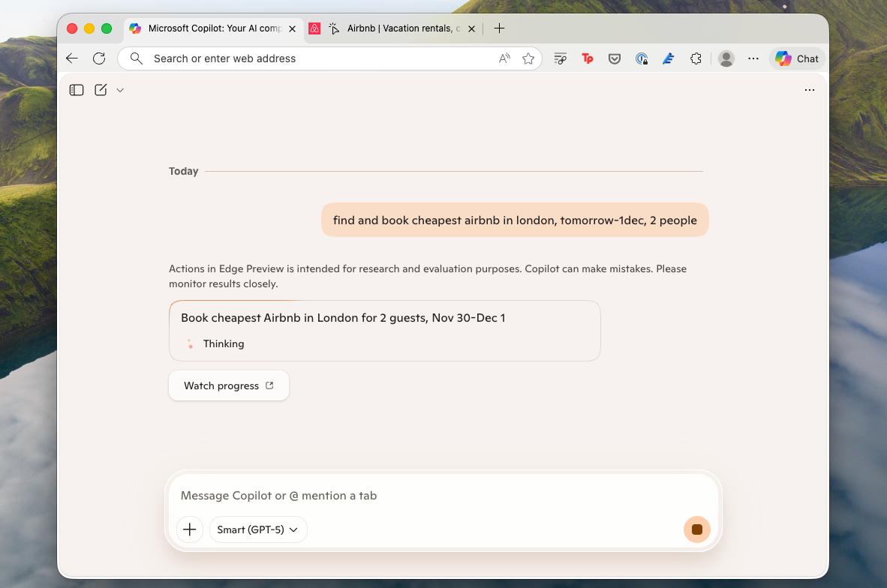The height and width of the screenshot is (588, 887).
Task: Open the attachment plus button in message box
Action: (189, 529)
